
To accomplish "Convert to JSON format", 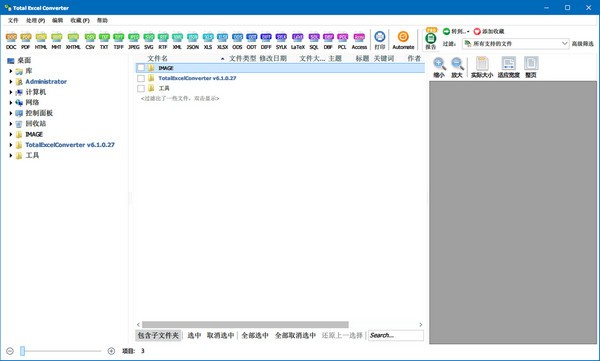I will pos(192,41).
